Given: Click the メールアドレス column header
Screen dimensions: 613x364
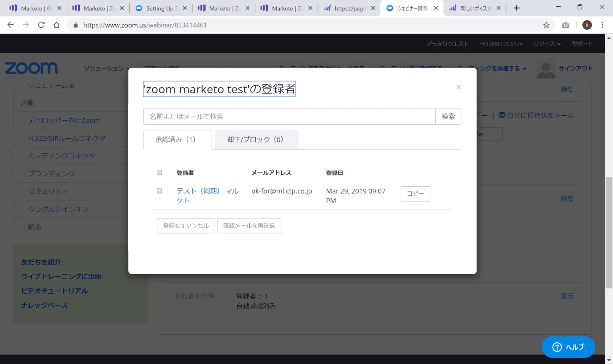Looking at the screenshot, I should point(271,173).
